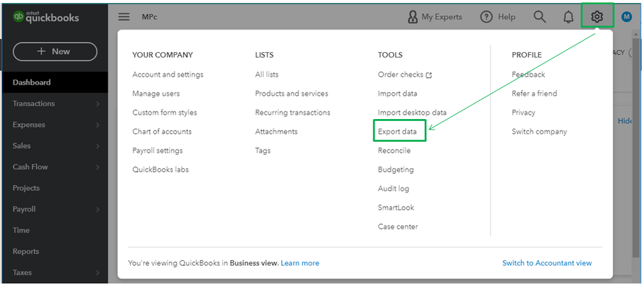
Task: Open Account and settings
Action: pyautogui.click(x=168, y=75)
